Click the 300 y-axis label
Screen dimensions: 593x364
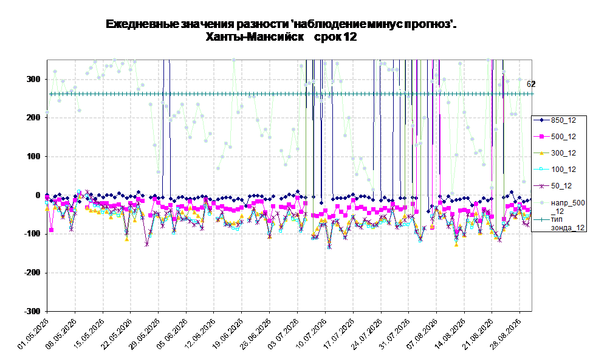(x=33, y=79)
